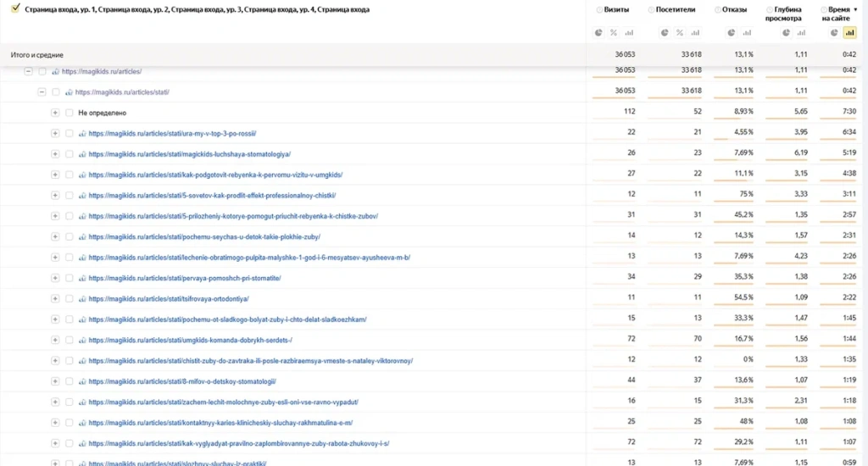Click bar chart icon under Посетители
Screen dimensions: 868x466
694,33
